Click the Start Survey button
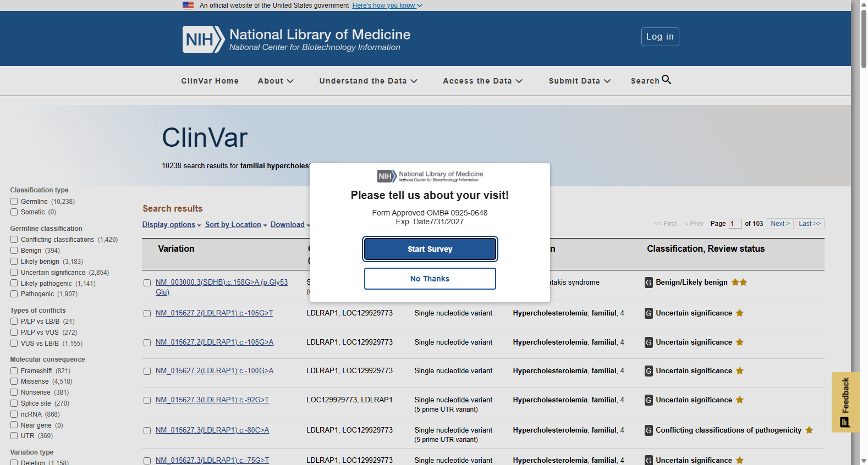 [x=430, y=249]
